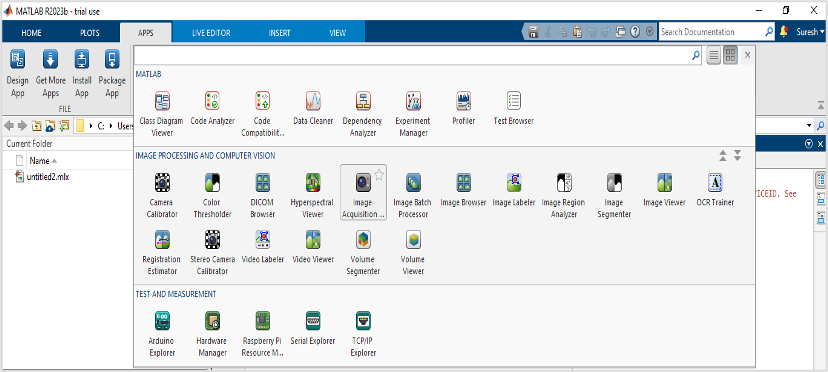Viewport: 828px width, 372px height.
Task: Move Image Processing category down
Action: click(x=738, y=155)
